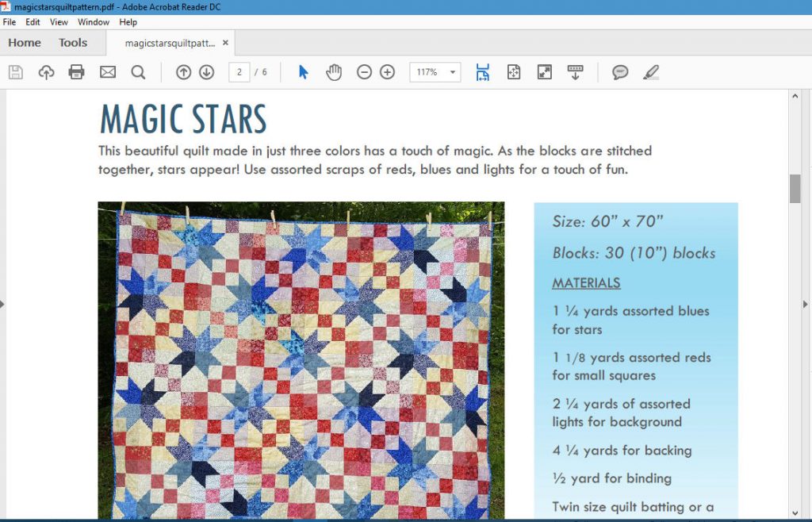Open the Find search icon
Image resolution: width=812 pixels, height=522 pixels.
(139, 71)
